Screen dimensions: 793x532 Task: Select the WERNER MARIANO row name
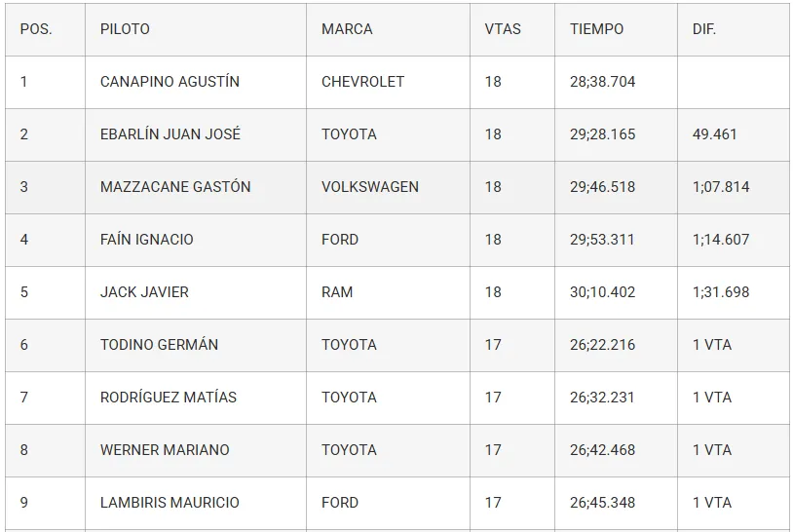coord(165,450)
